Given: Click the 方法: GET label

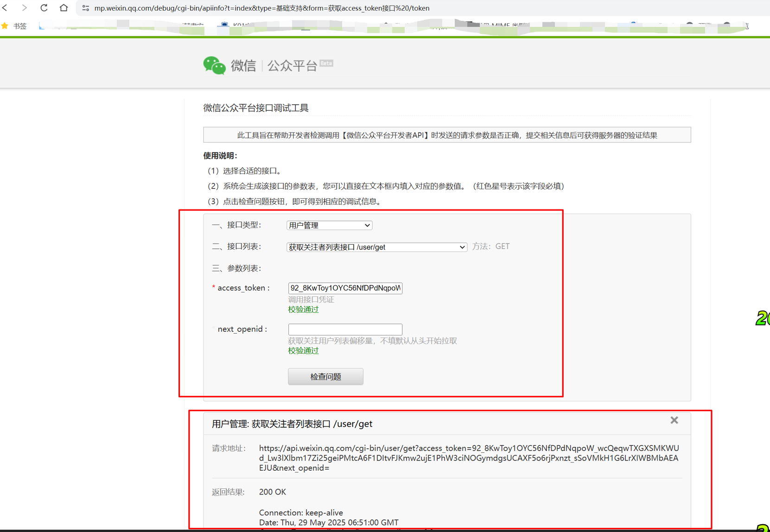Looking at the screenshot, I should click(x=491, y=247).
